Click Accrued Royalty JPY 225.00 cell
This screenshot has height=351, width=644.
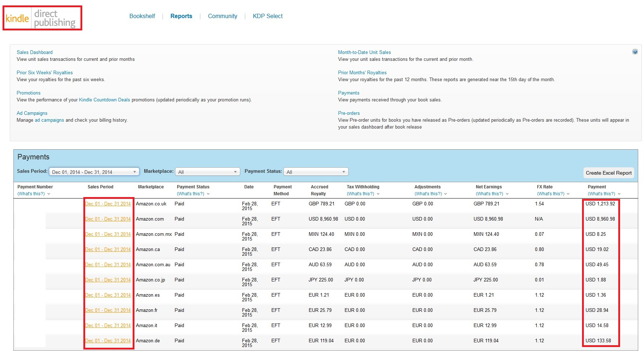(321, 280)
